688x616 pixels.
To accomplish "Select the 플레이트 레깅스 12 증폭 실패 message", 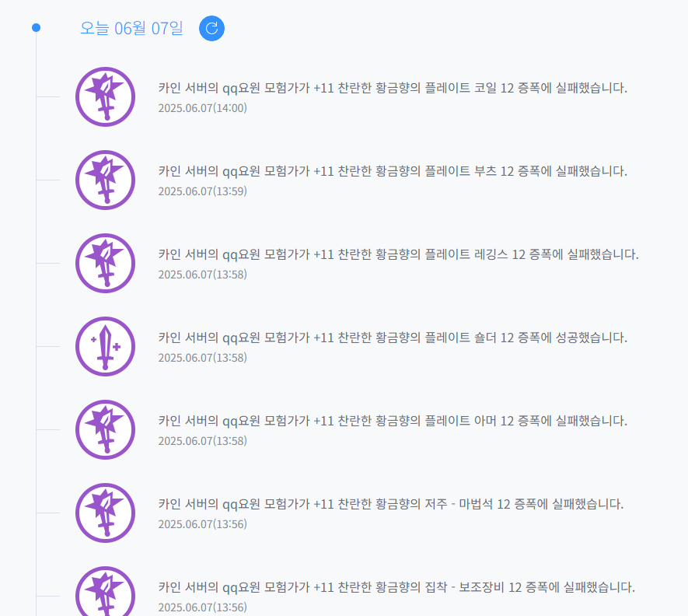I will 398,254.
